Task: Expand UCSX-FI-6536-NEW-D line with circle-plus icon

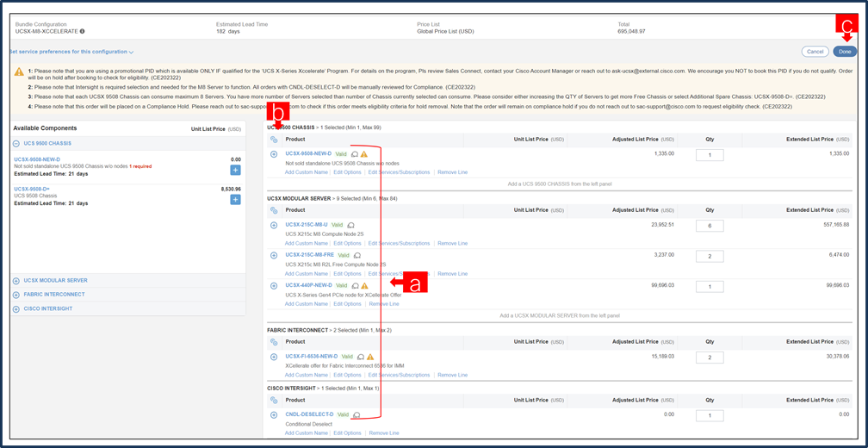Action: point(274,357)
